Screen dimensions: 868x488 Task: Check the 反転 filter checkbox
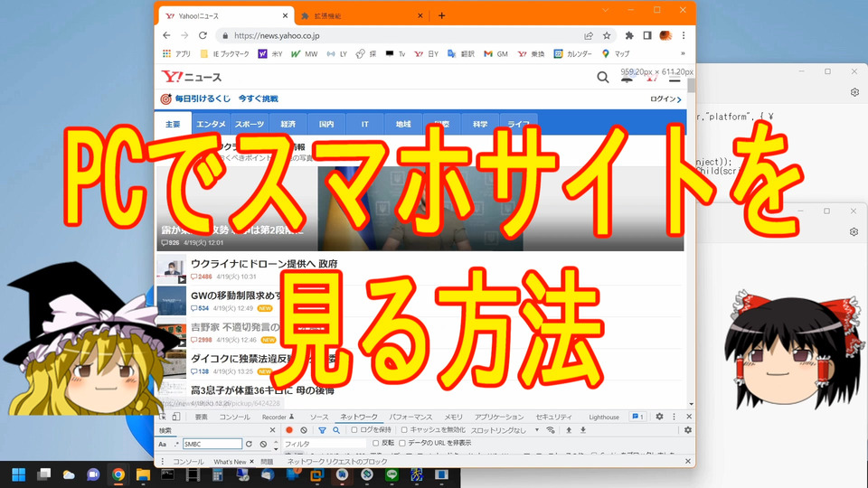[x=376, y=443]
